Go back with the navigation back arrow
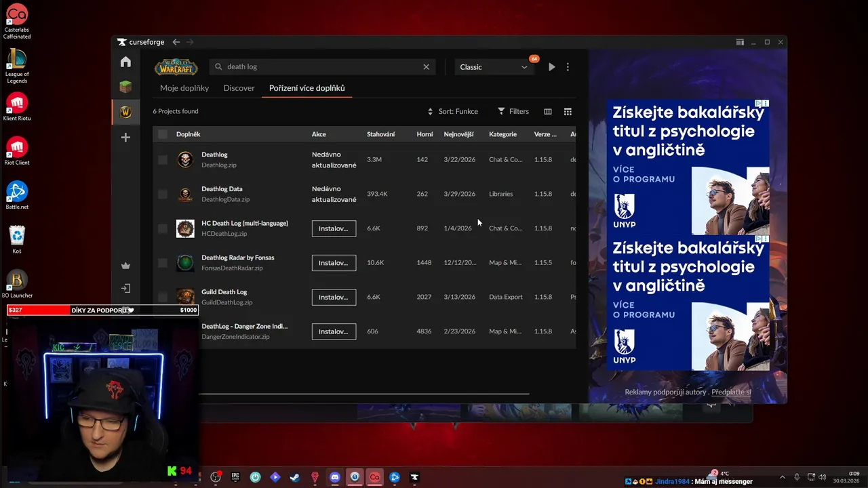Screen dimensions: 868x488 176,42
